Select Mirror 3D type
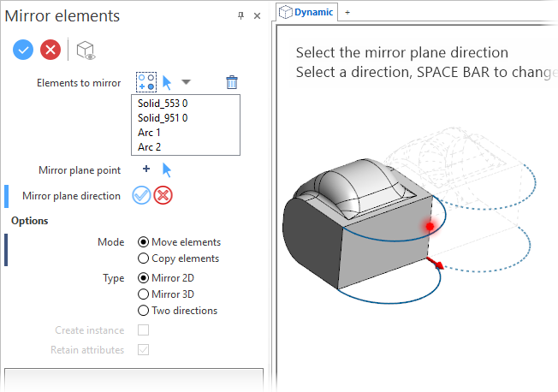558x392 pixels. [x=166, y=294]
